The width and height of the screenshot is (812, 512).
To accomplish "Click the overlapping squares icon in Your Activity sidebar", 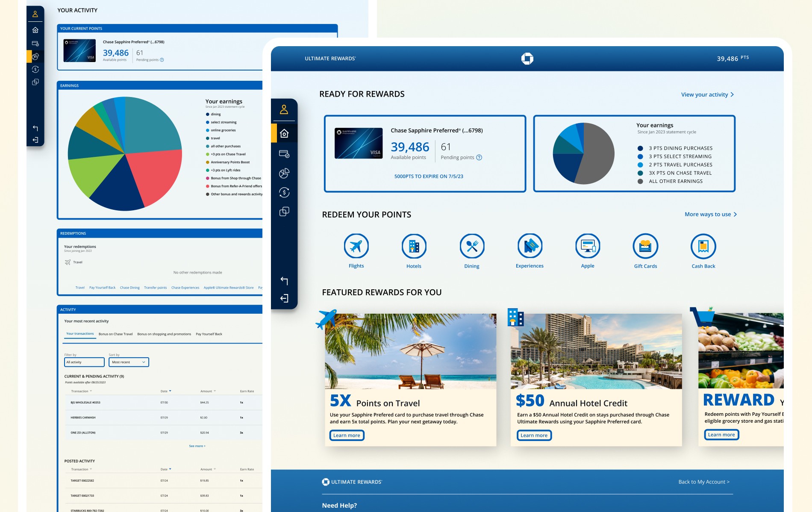I will coord(35,82).
